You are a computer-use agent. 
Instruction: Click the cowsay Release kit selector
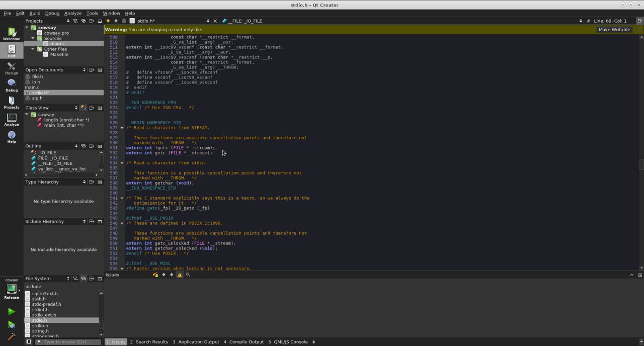[11, 289]
